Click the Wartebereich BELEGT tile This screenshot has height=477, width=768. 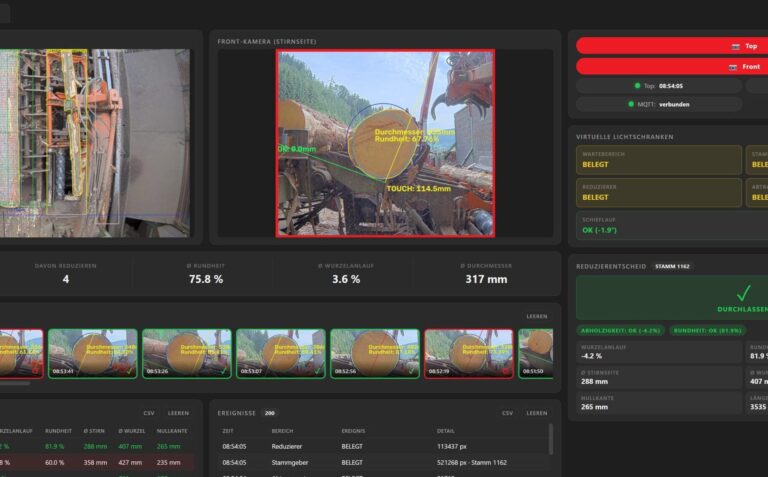659,160
